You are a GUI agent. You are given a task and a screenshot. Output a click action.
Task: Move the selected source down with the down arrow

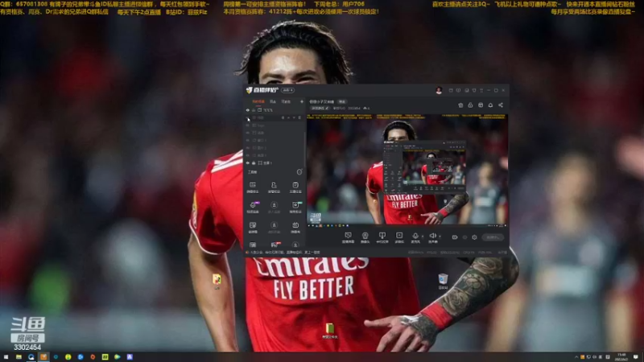(x=294, y=117)
